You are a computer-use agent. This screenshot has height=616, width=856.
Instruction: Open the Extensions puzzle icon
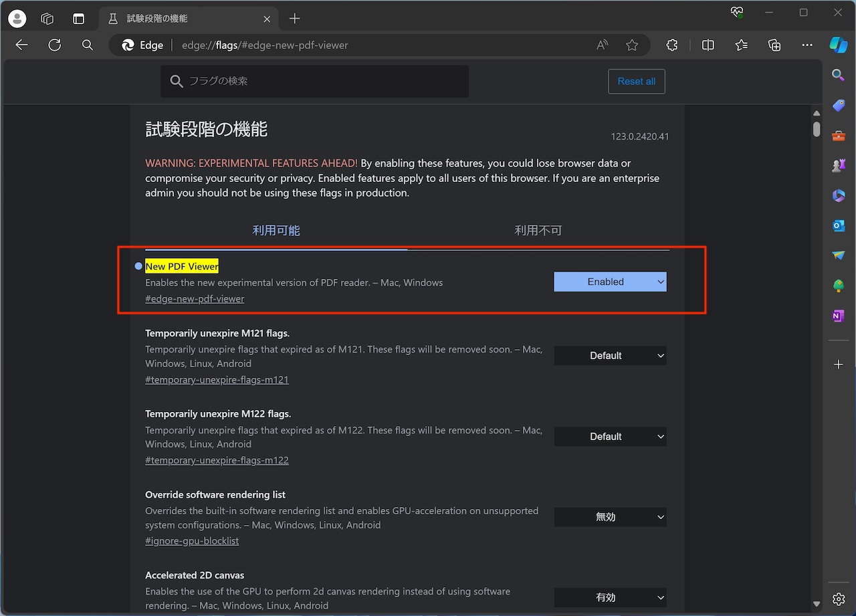672,45
